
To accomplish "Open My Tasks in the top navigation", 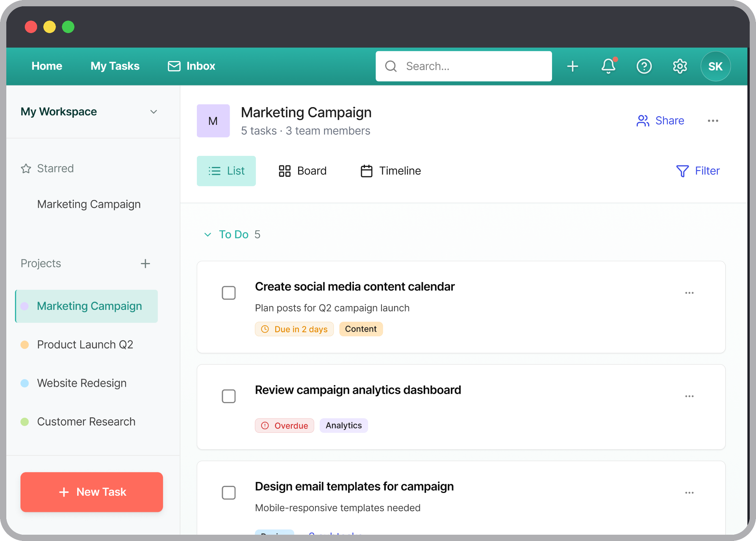I will coord(115,66).
